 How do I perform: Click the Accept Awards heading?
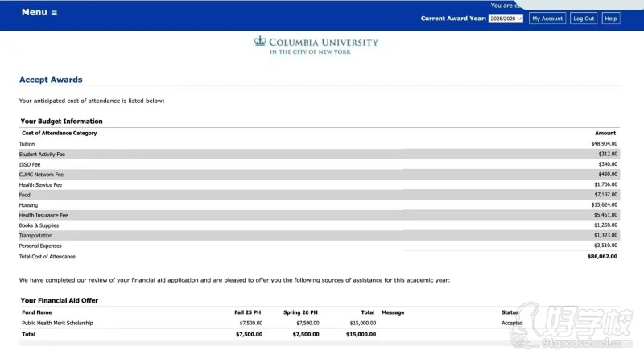51,80
